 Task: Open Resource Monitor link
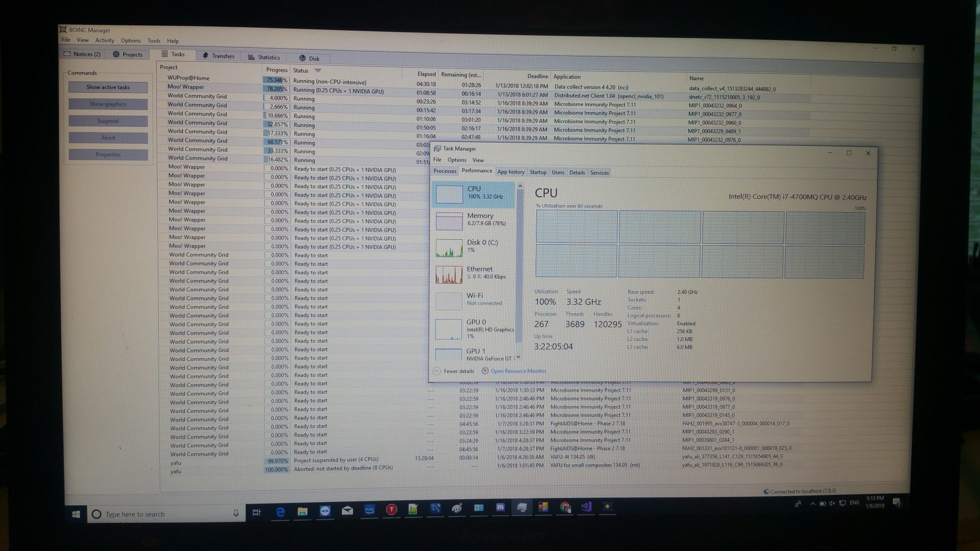tap(518, 371)
